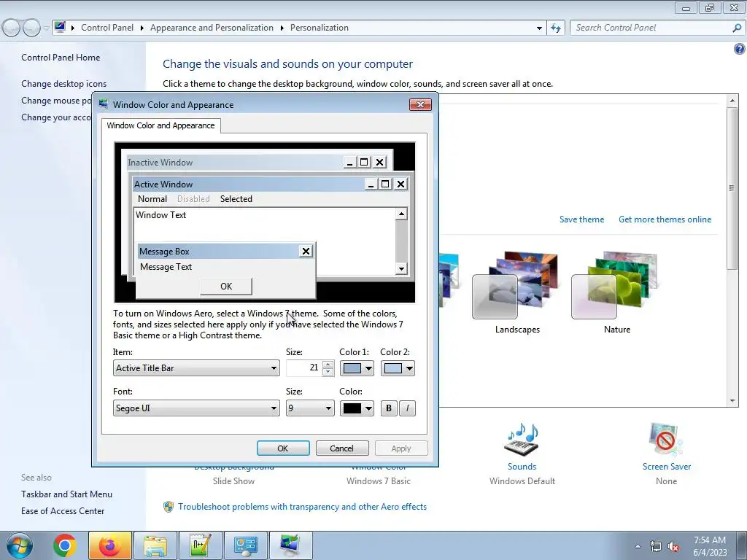
Task: Click the muted volume tray icon
Action: point(673,547)
